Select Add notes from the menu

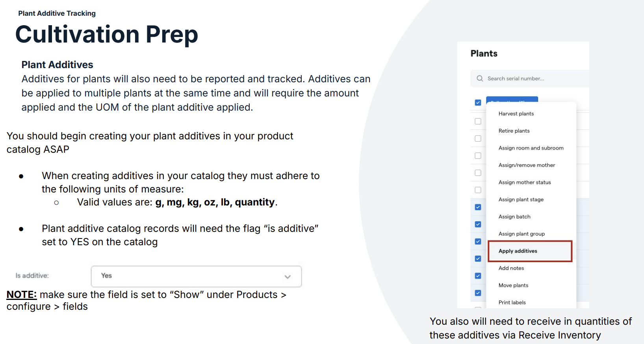[x=511, y=268]
